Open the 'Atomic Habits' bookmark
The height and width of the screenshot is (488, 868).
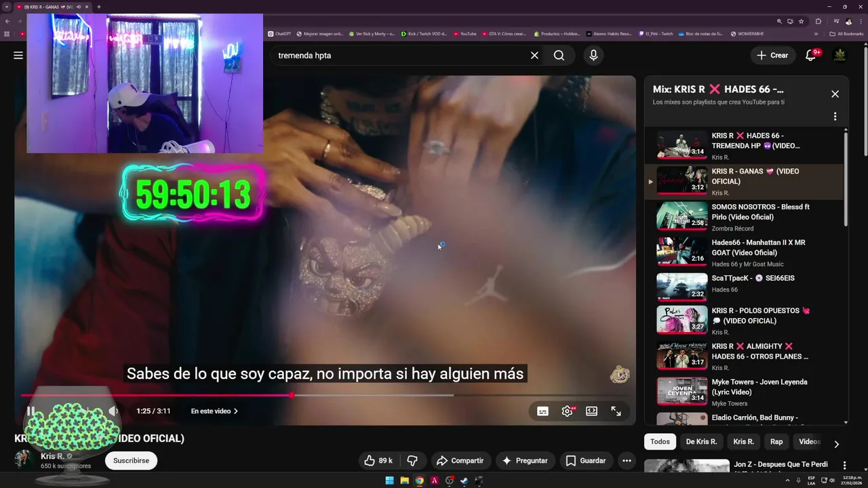[609, 34]
